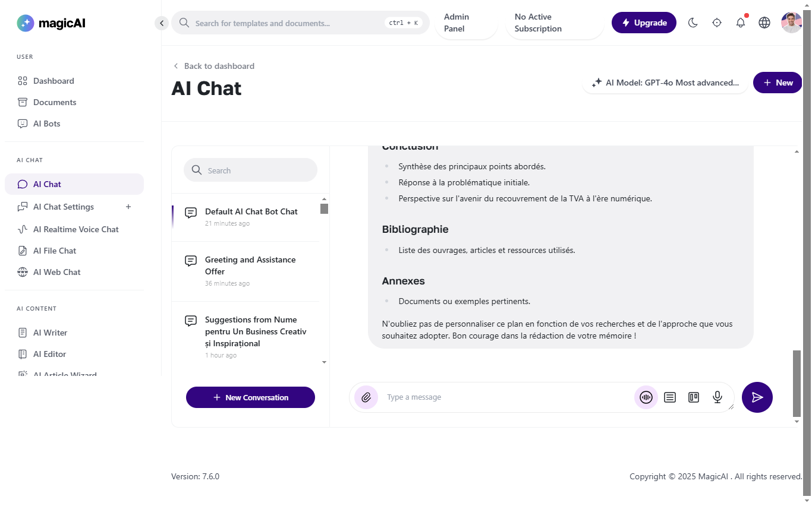
Task: Open the prompt library list icon
Action: pos(670,397)
